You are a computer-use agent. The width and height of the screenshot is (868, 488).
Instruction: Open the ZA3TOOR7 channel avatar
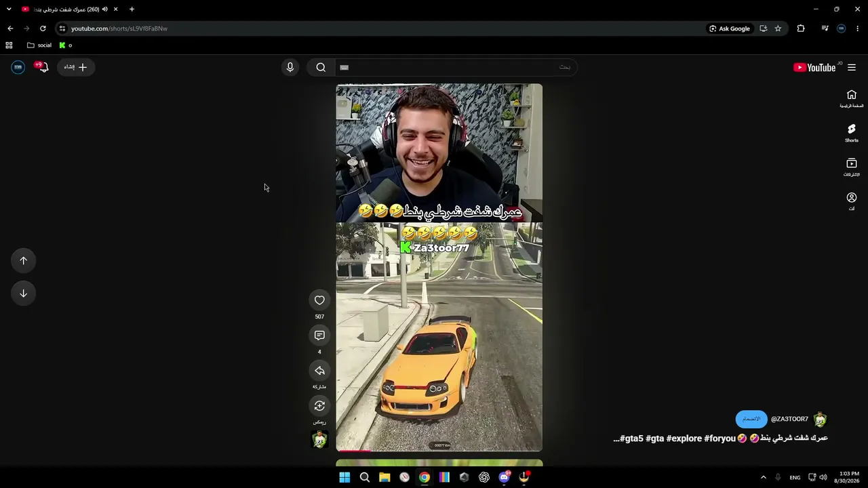[820, 420]
